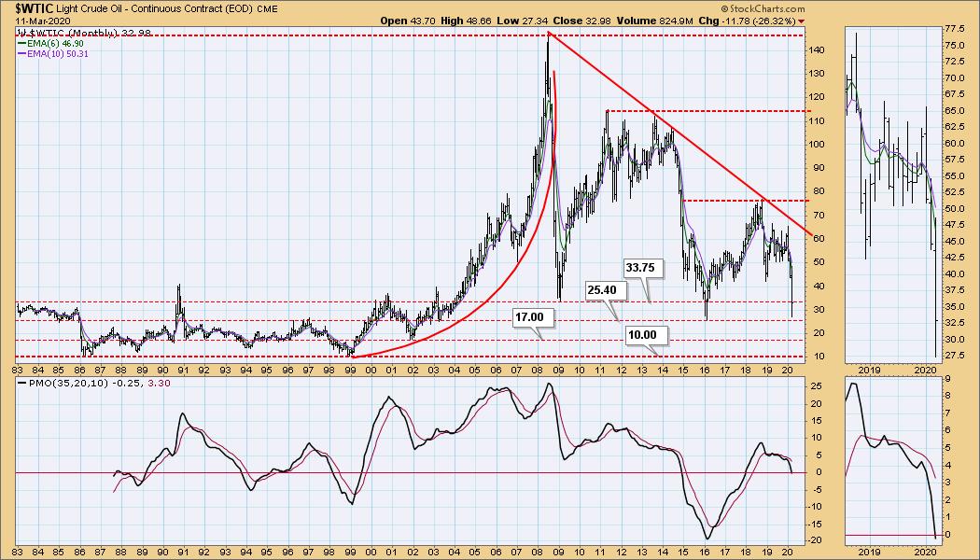Click the $WTIC (Monthly) legend entry

79,34
